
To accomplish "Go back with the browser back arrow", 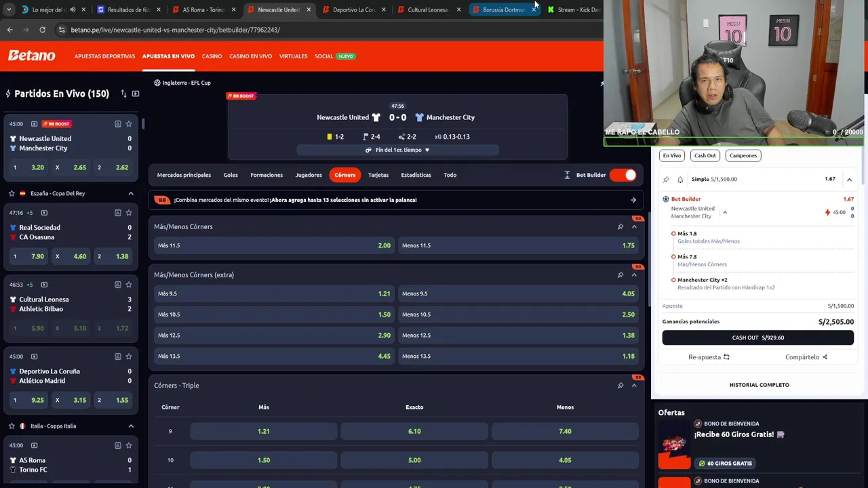I will click(x=9, y=30).
